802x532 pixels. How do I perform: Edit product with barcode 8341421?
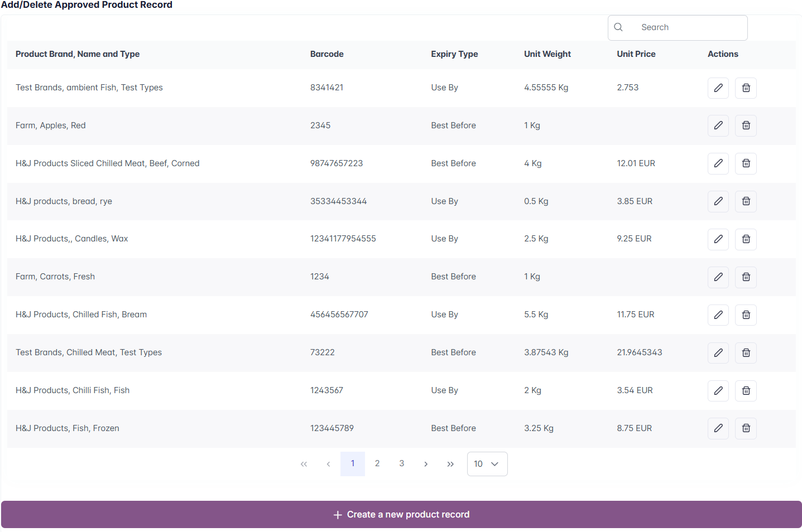click(x=718, y=88)
